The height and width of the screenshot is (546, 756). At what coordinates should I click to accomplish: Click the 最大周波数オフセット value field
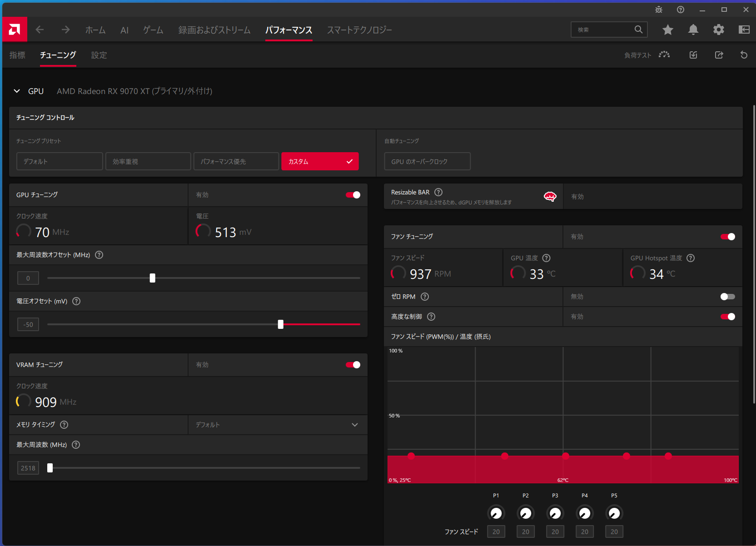pyautogui.click(x=28, y=278)
